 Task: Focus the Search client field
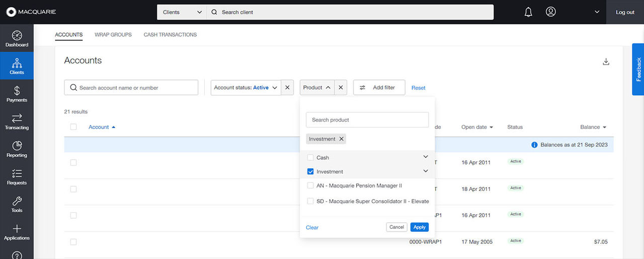tap(350, 12)
